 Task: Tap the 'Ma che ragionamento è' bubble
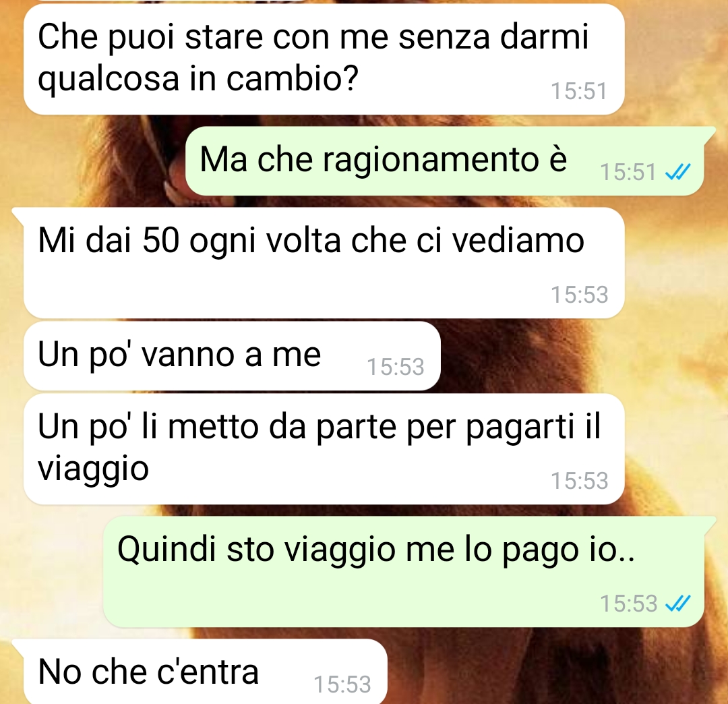click(444, 160)
